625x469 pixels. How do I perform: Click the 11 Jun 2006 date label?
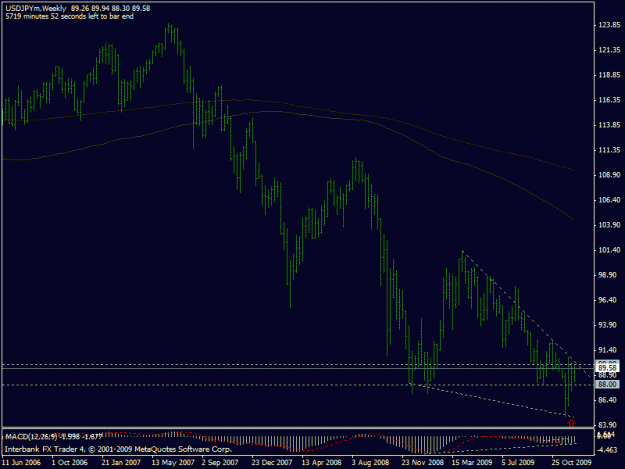(x=21, y=463)
